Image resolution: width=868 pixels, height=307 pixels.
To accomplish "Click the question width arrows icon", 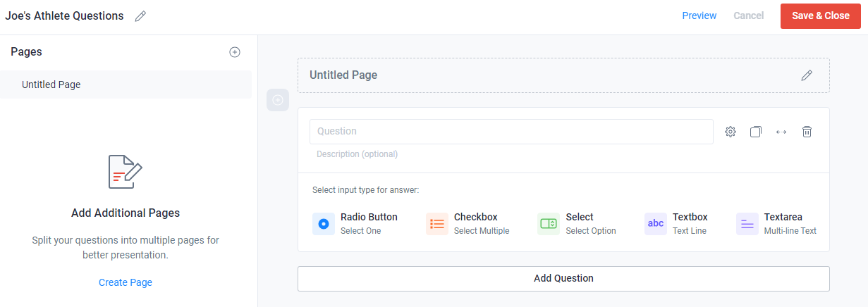I will pyautogui.click(x=781, y=132).
